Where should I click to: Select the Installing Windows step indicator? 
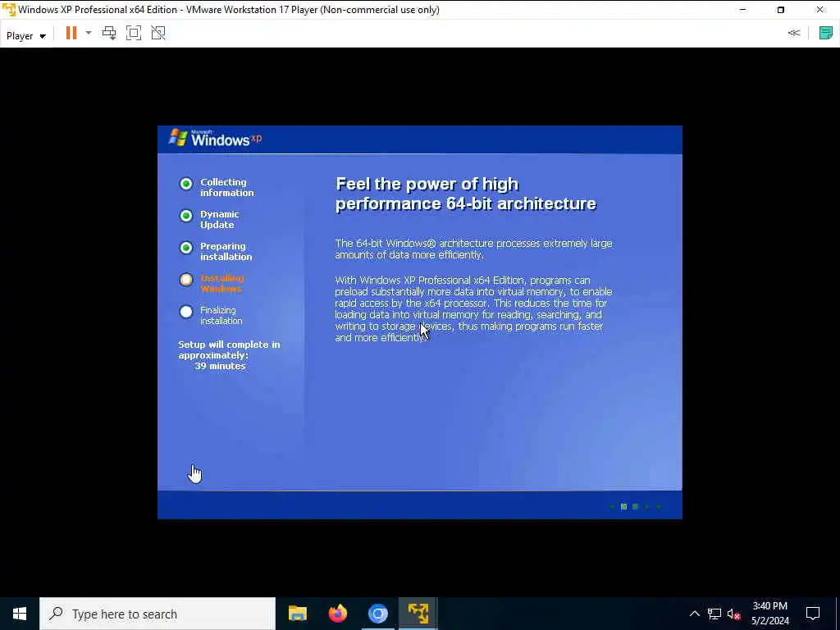[x=186, y=280]
